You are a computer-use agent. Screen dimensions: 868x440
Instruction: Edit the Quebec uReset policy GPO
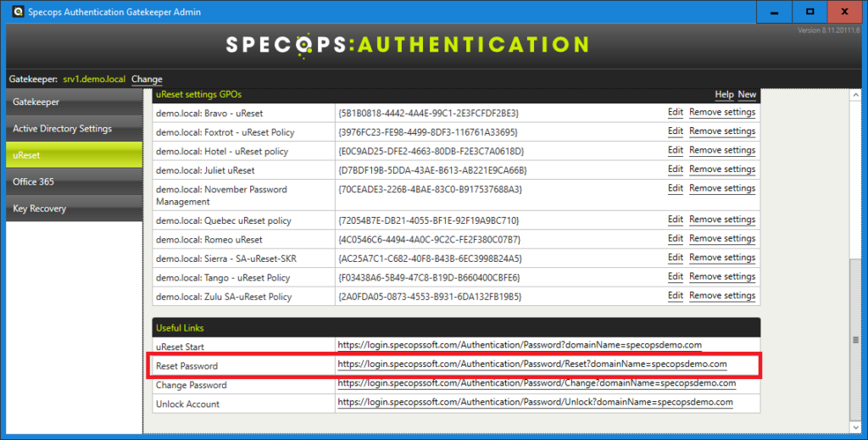coord(676,220)
